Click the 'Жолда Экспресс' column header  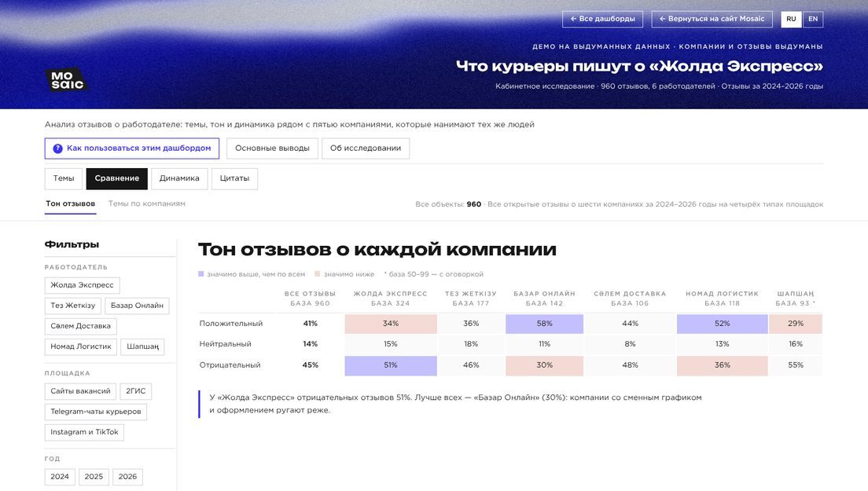tap(390, 299)
